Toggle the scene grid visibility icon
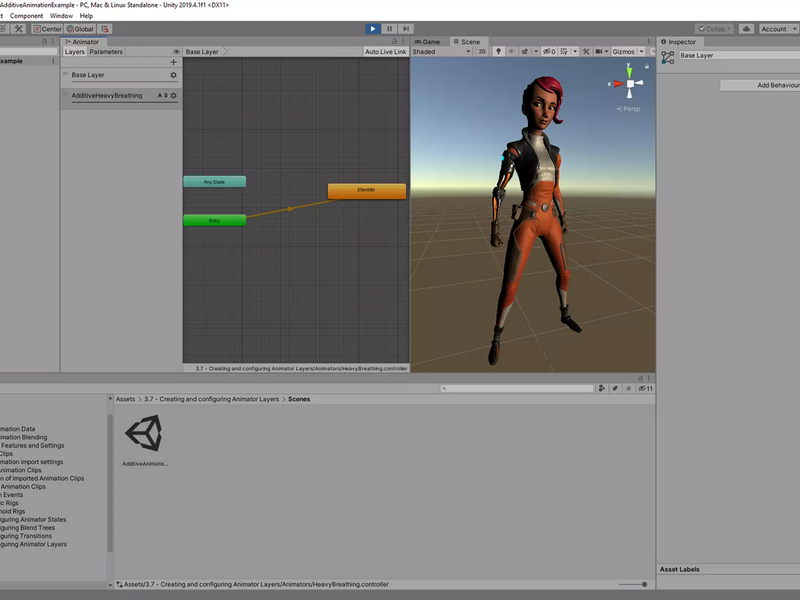800x600 pixels. pyautogui.click(x=564, y=52)
